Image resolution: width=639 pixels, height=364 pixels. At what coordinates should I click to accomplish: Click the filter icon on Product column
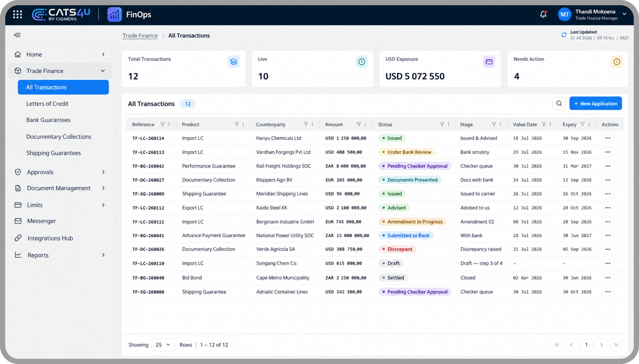237,124
